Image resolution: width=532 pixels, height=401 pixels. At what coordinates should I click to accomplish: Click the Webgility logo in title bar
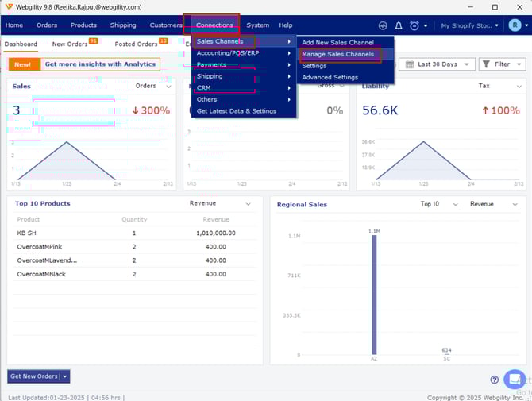[9, 7]
